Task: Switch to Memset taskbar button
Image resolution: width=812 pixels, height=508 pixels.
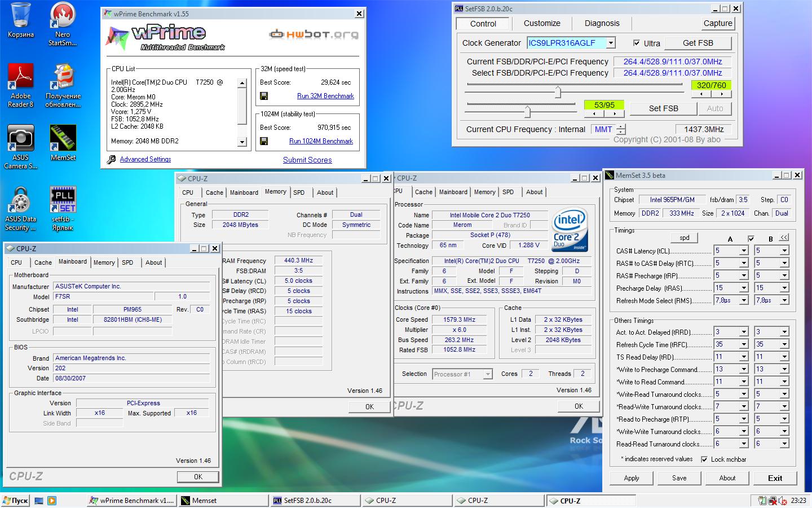Action: (224, 501)
